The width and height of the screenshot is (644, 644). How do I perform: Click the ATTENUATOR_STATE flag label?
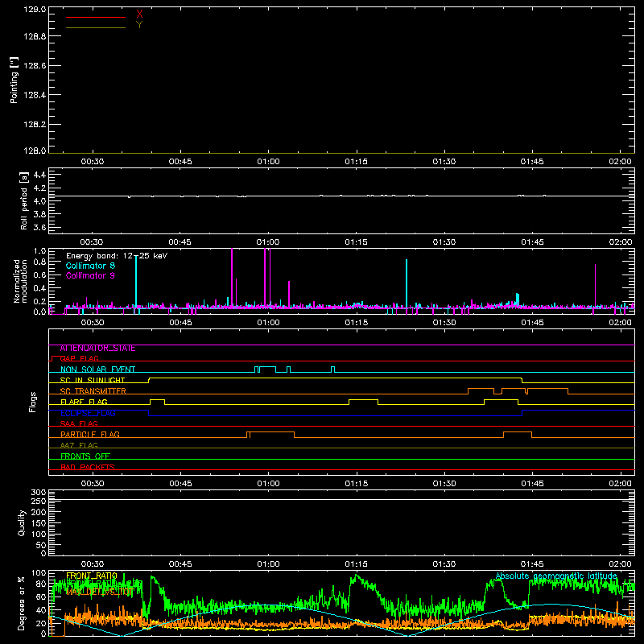click(97, 349)
